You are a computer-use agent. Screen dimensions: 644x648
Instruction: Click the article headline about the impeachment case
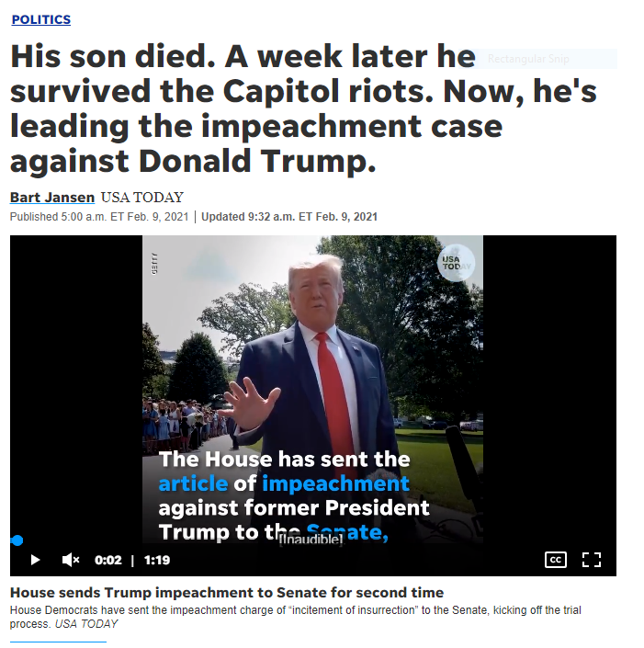click(x=303, y=108)
